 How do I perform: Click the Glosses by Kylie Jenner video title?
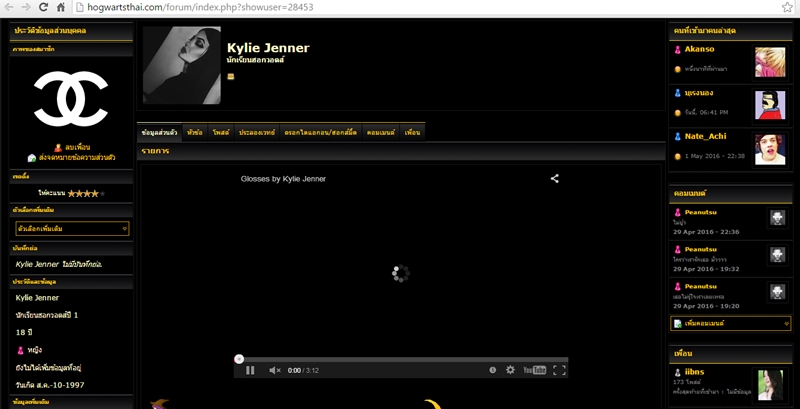pos(283,178)
